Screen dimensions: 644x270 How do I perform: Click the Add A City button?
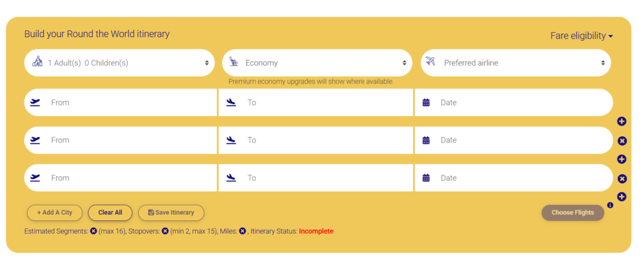tap(55, 213)
